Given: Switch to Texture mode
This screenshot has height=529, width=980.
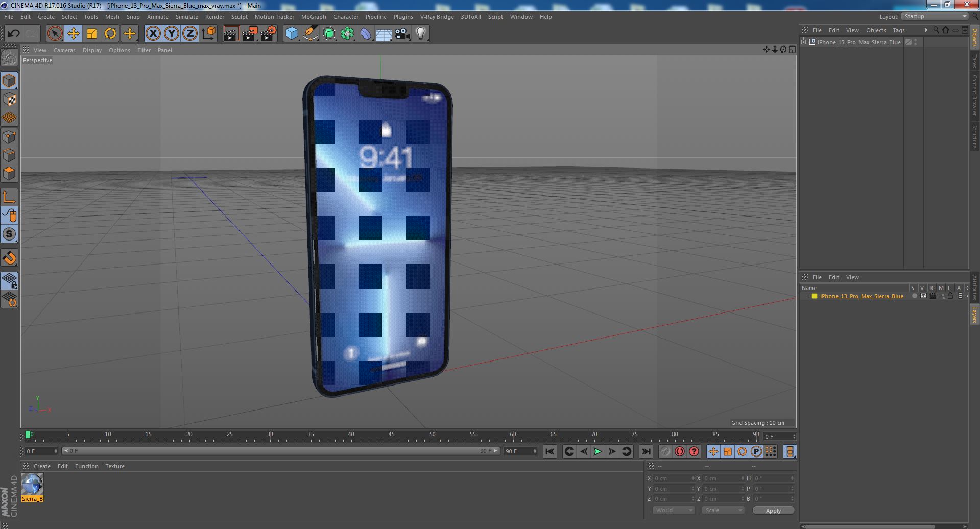Looking at the screenshot, I should point(9,100).
